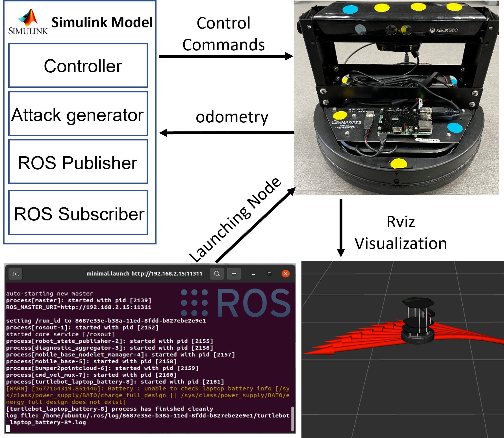This screenshot has height=438, width=504.
Task: Click the 'process[diagnostic_aggregator-3]' line
Action: pyautogui.click(x=110, y=348)
